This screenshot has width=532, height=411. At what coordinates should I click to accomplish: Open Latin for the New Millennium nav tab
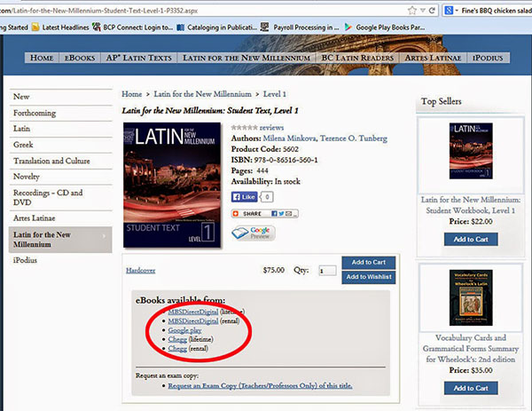[x=246, y=58]
